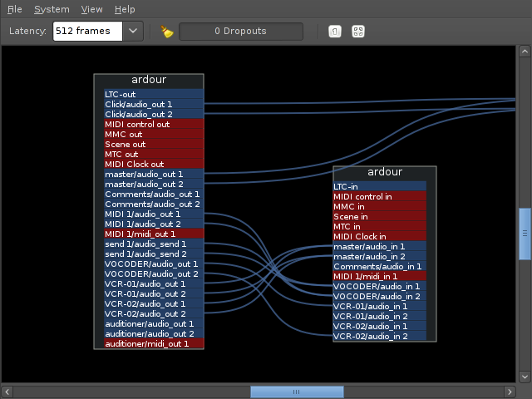The height and width of the screenshot is (399, 532).
Task: Open the File menu
Action: point(15,9)
